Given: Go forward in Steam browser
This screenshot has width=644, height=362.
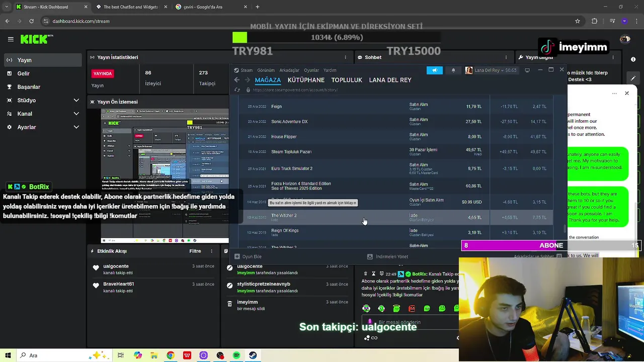Looking at the screenshot, I should click(247, 80).
